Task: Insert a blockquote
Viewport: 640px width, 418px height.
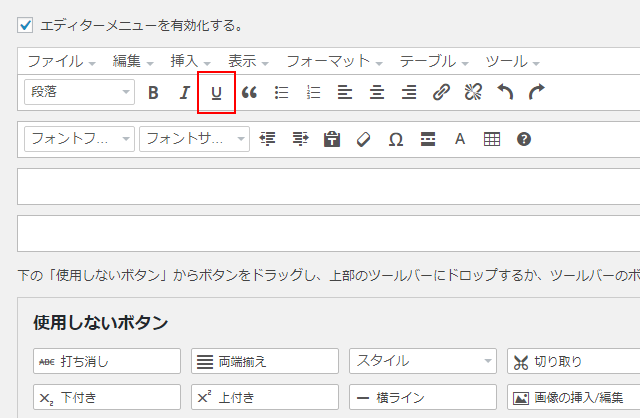Action: 249,92
